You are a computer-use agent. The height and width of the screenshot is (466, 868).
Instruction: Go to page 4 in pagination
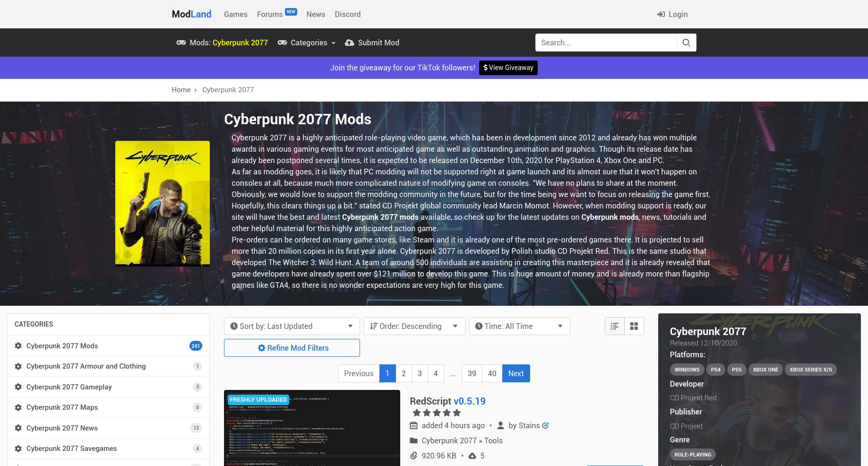[436, 373]
